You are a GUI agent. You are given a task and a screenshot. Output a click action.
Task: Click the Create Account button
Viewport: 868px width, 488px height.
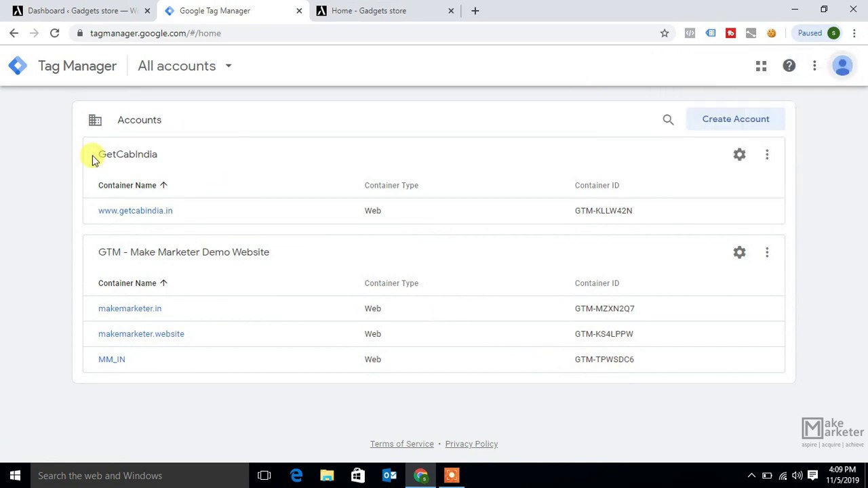tap(736, 119)
